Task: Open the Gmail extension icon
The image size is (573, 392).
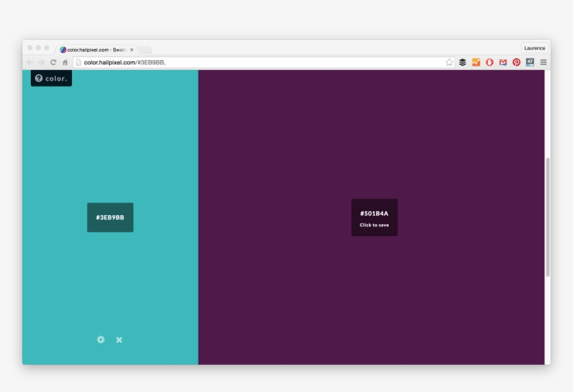Action: pos(503,62)
